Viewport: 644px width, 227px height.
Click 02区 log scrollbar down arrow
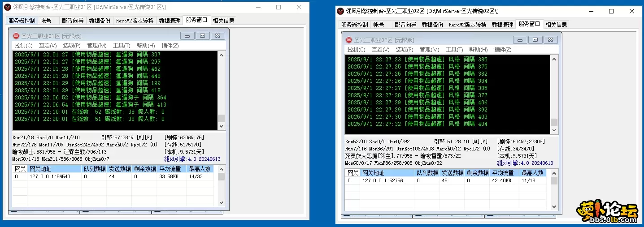click(x=554, y=130)
